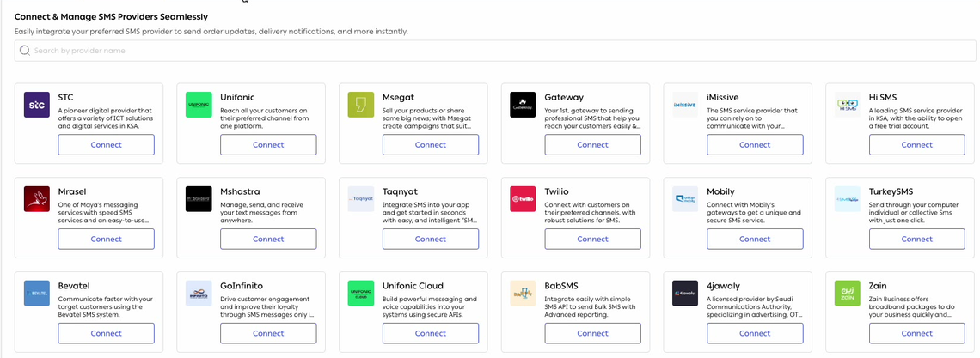The height and width of the screenshot is (358, 980).
Task: Connect the Mrasel provider
Action: (x=107, y=239)
